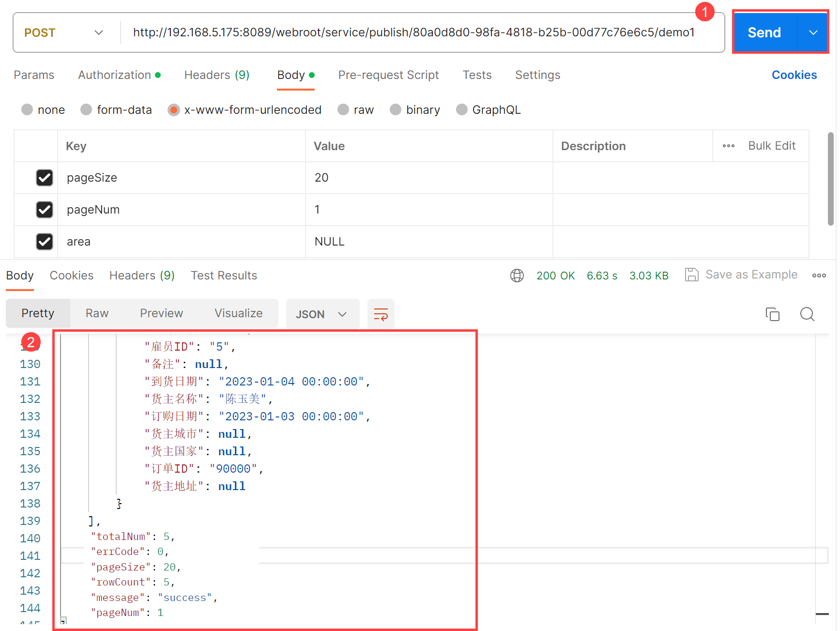Click the "message": "success" line
This screenshot has height=631, width=840.
click(x=154, y=598)
